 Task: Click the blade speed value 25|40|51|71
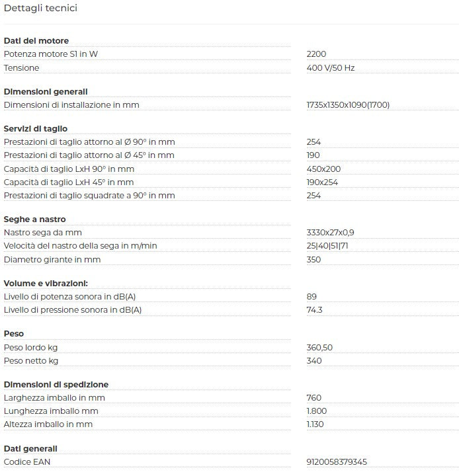click(x=327, y=246)
